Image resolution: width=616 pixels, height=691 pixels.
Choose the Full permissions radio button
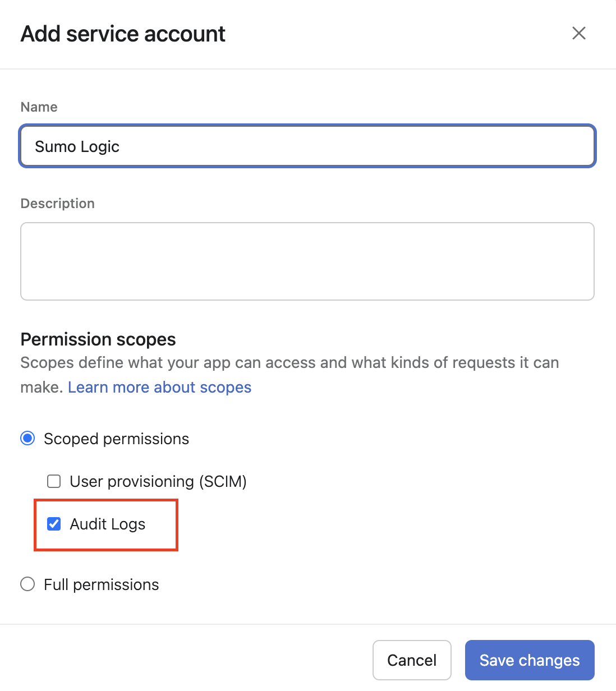tap(27, 584)
